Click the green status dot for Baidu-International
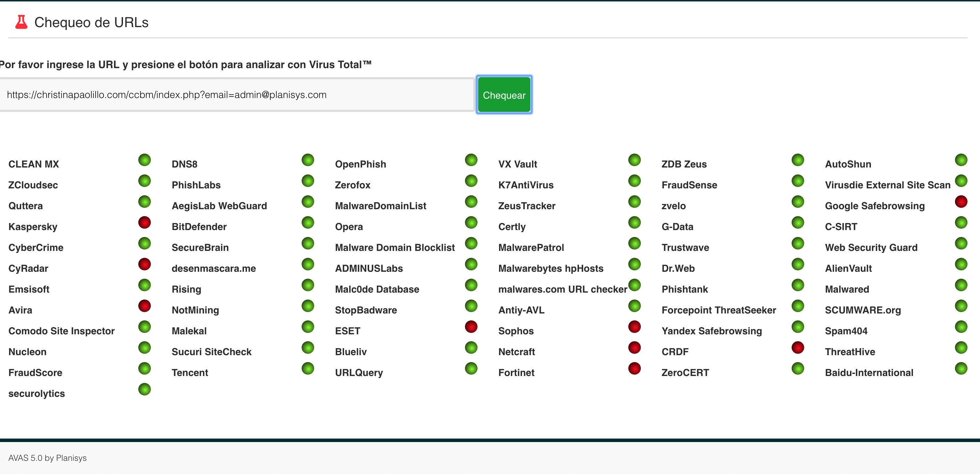Viewport: 980px width, 474px height. (x=961, y=368)
